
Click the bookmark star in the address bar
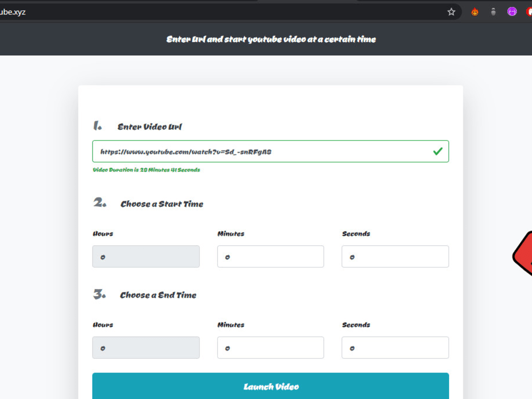pos(450,11)
